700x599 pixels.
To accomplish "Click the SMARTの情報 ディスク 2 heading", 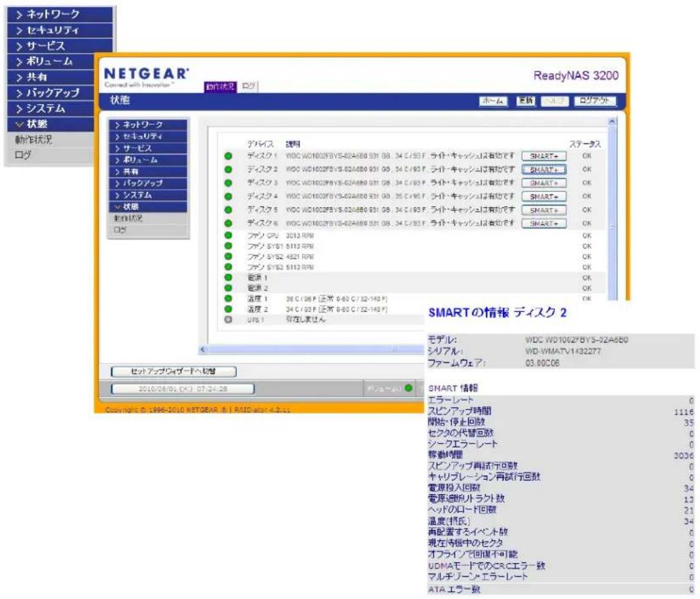I will coord(497,312).
